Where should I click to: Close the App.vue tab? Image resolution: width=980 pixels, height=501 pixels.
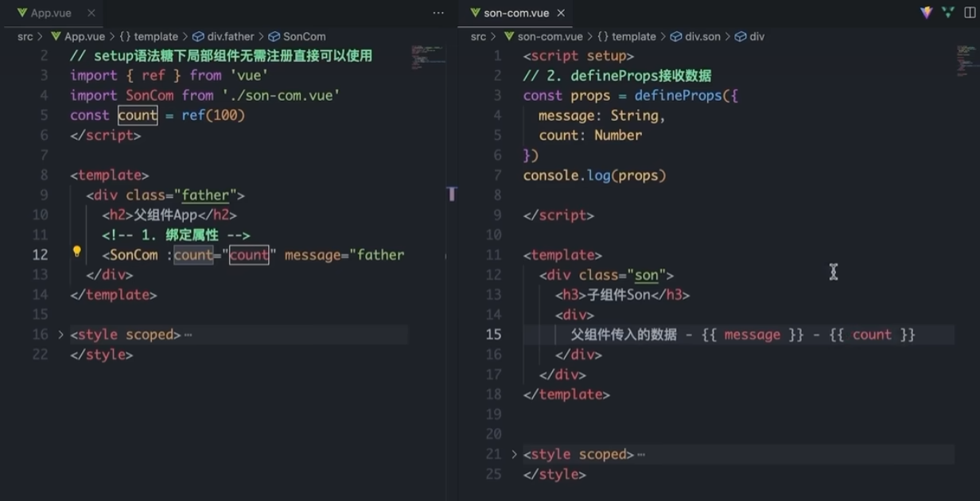click(x=91, y=14)
